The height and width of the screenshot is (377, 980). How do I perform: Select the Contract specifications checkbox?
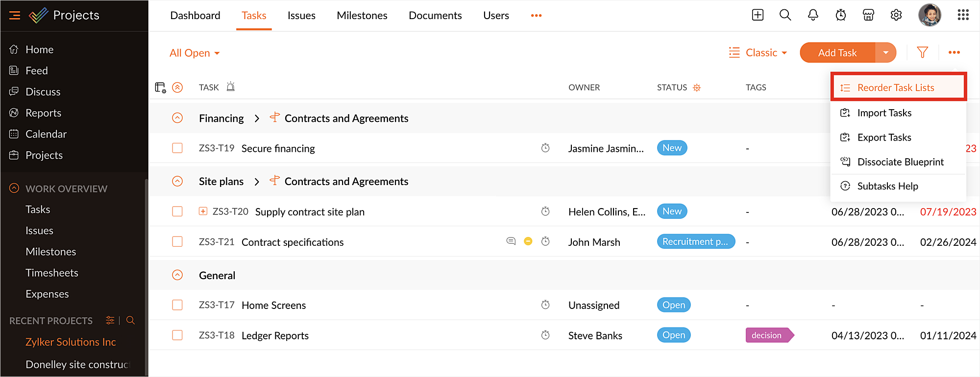[x=177, y=241]
